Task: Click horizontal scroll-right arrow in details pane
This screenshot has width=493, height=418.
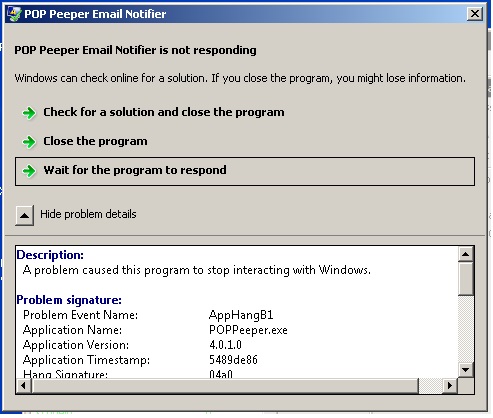Action: pyautogui.click(x=450, y=386)
